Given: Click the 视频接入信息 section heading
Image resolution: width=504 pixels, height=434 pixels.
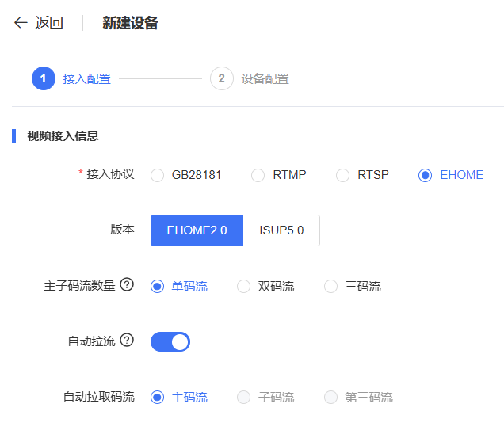Looking at the screenshot, I should tap(63, 136).
